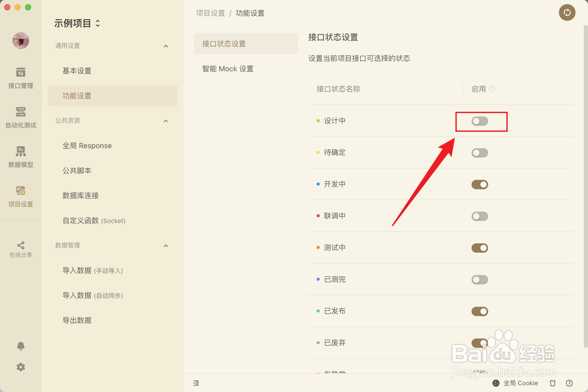
Task: Open the notifications bell
Action: [21, 346]
